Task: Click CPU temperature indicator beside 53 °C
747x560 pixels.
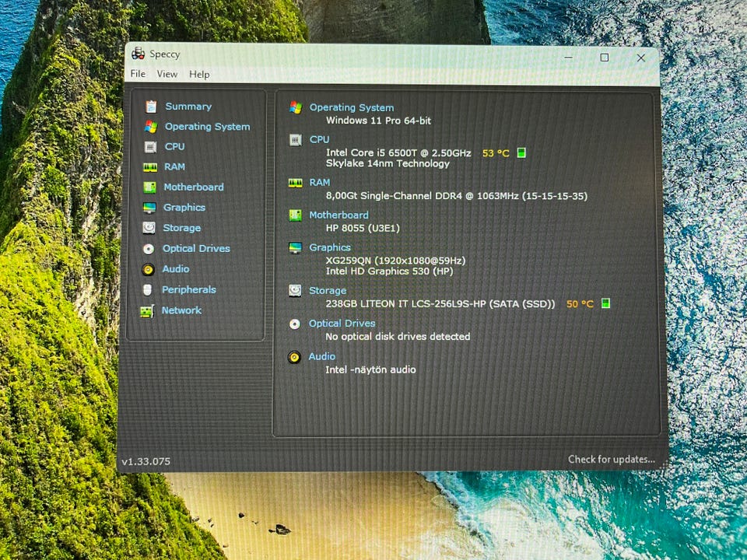Action: click(521, 153)
